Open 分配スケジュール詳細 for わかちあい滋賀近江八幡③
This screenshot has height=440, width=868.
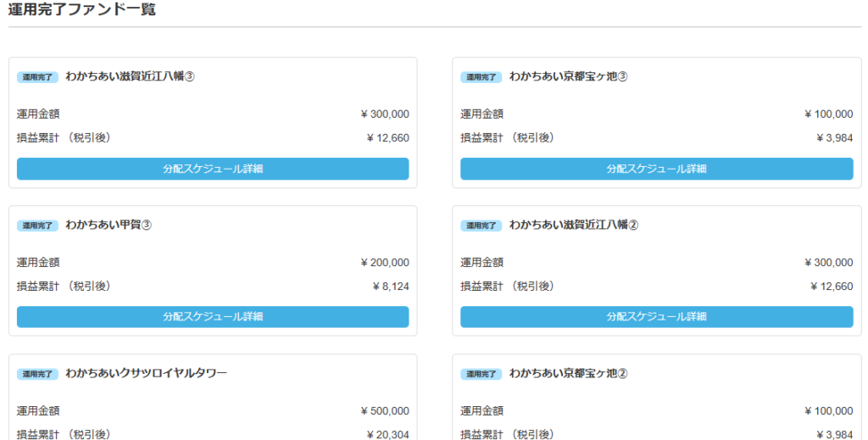(213, 169)
